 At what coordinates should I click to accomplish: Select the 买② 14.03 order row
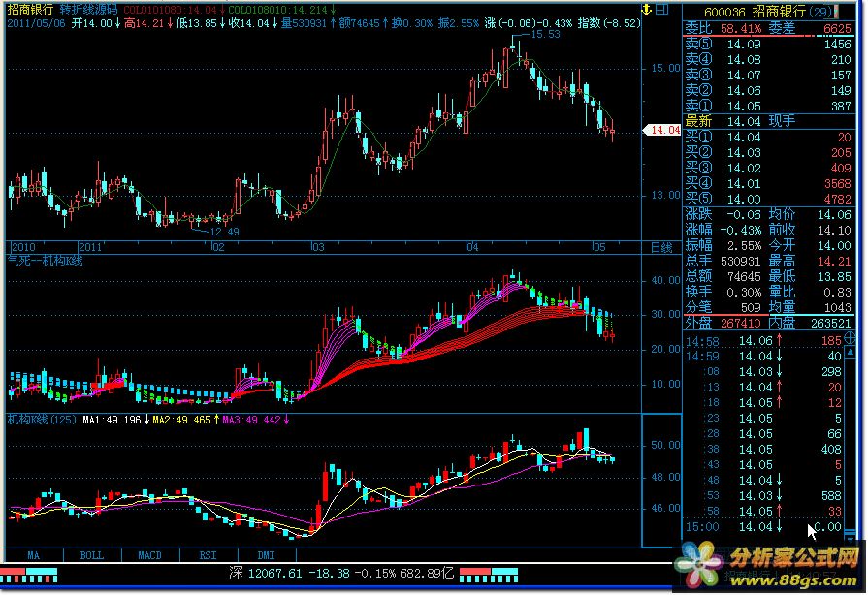coord(769,152)
